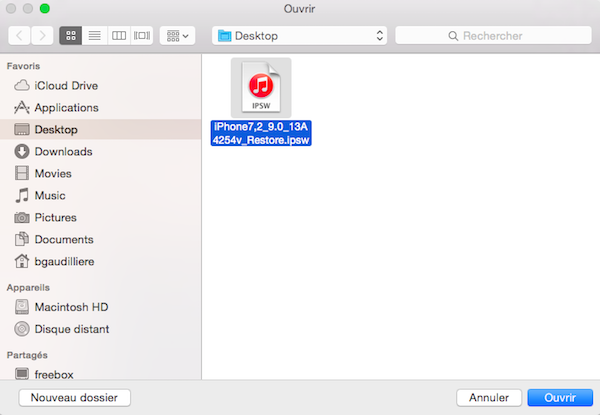Switch to icon grid view
600x415 pixels.
[x=71, y=36]
